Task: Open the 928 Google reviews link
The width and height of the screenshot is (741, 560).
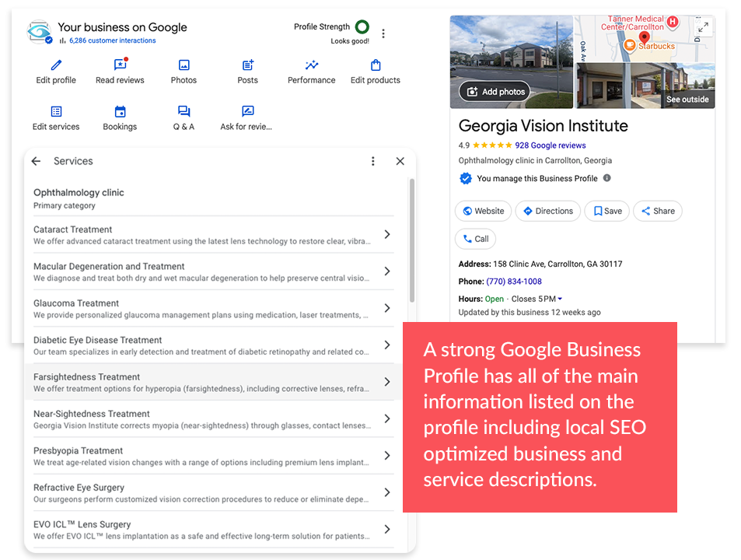Action: [x=550, y=145]
